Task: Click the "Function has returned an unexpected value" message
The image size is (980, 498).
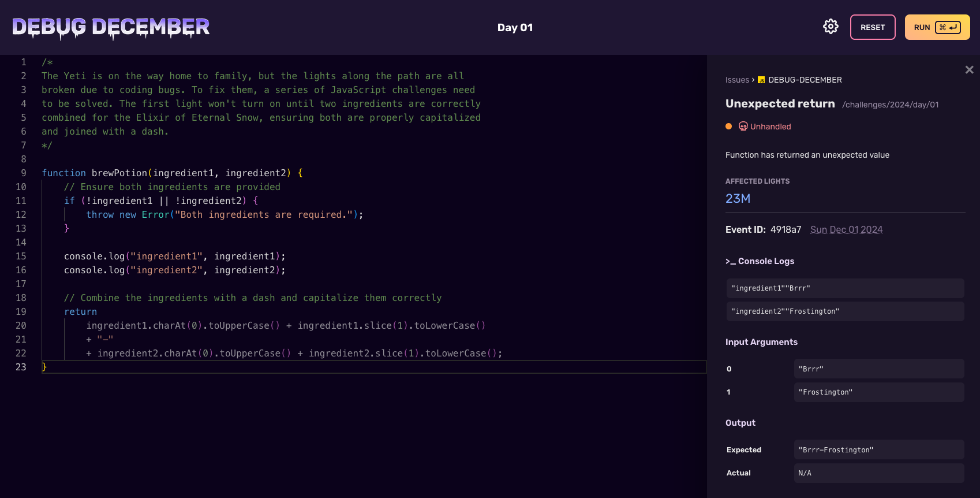Action: 807,155
